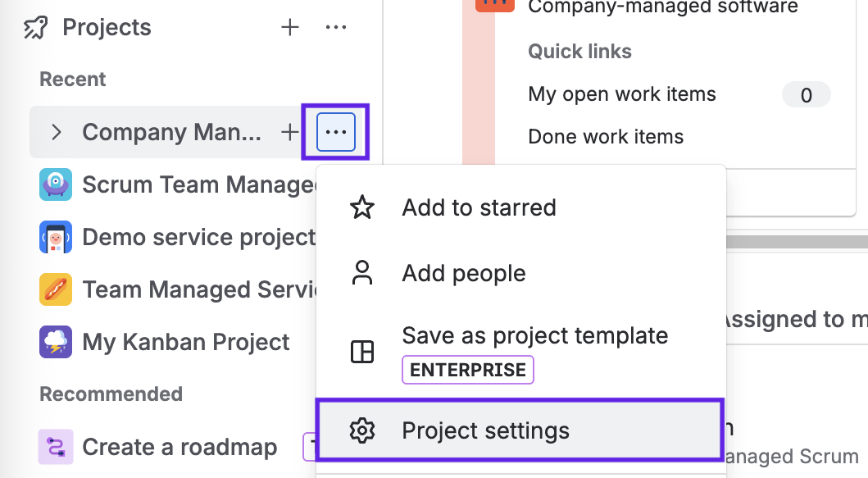Click Team Managed Service project avatar
Screen dimensions: 868x478
click(56, 289)
